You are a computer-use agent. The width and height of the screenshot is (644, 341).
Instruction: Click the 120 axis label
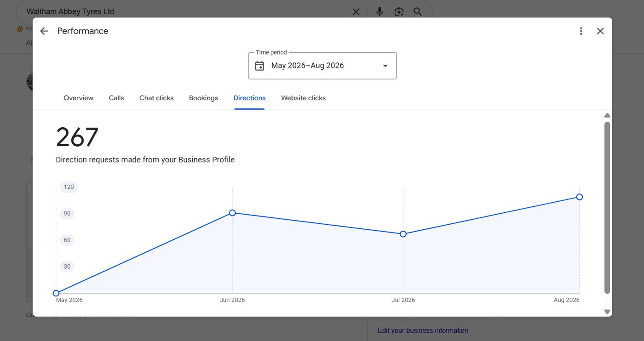(x=69, y=187)
